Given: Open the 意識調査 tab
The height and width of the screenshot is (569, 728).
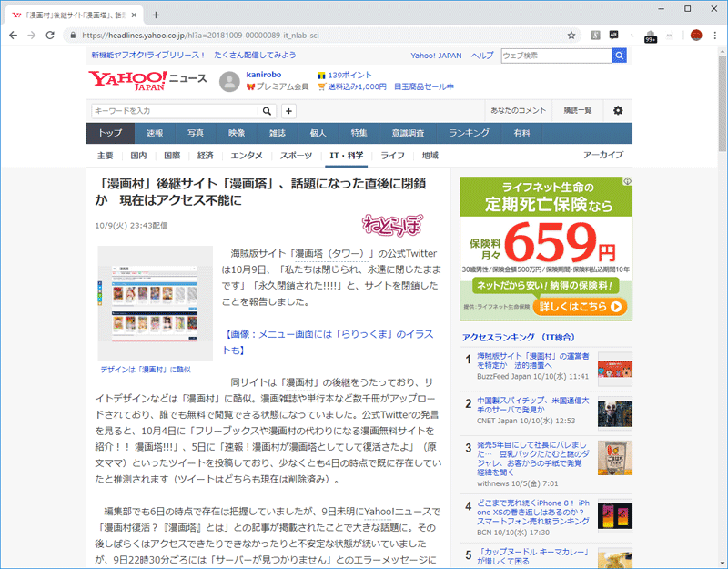Looking at the screenshot, I should (x=408, y=133).
